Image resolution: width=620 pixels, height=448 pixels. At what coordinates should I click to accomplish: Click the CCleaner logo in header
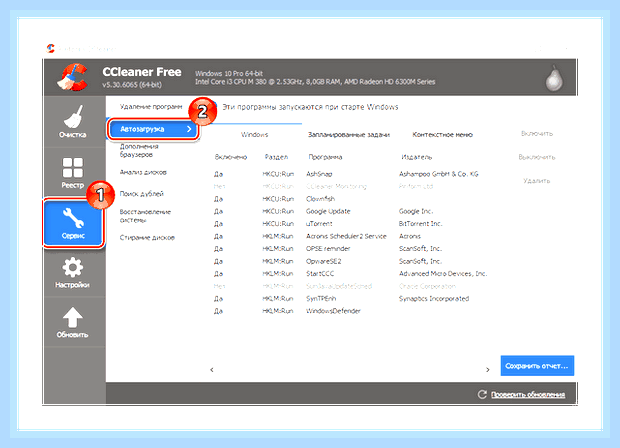pyautogui.click(x=73, y=78)
